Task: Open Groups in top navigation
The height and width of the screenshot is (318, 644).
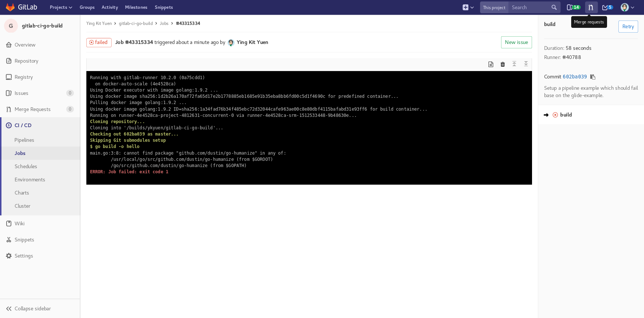Action: (87, 7)
